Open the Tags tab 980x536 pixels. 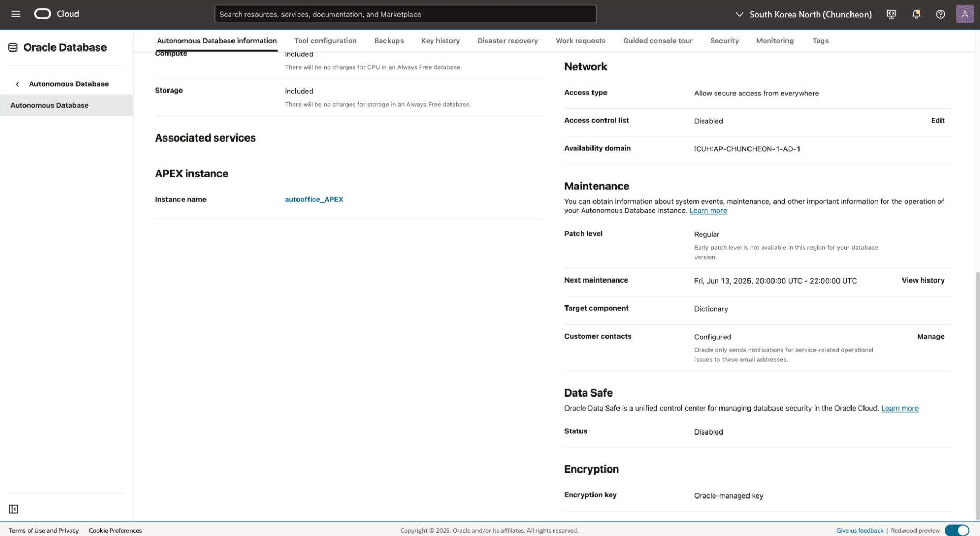point(820,41)
